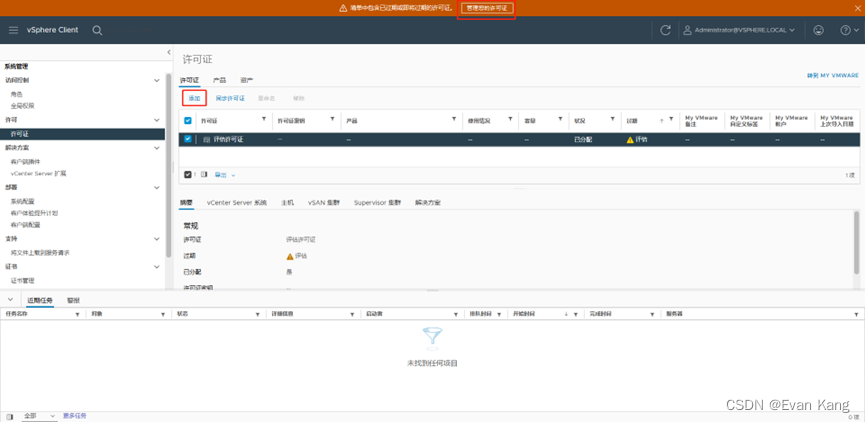The width and height of the screenshot is (865, 422).
Task: Open 证书管理 in the sidebar
Action: tap(22, 280)
